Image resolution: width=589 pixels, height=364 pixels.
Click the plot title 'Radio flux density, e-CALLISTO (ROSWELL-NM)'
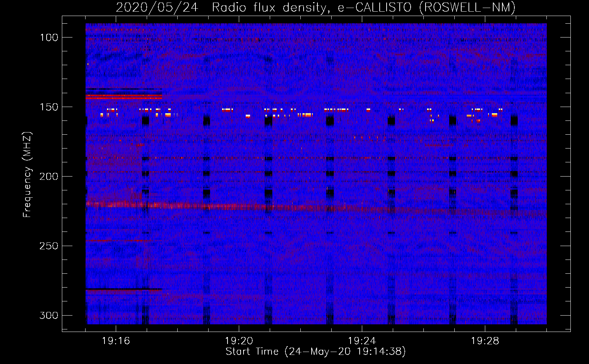point(364,7)
